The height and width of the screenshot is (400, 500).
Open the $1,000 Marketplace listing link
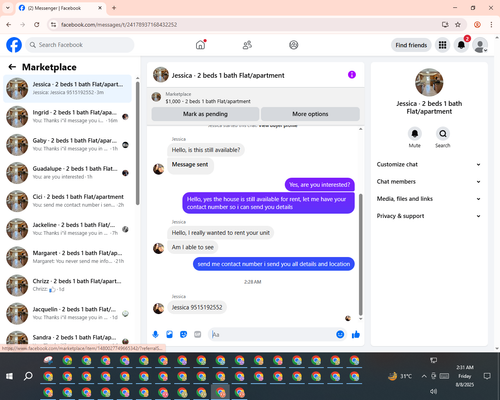tap(208, 101)
